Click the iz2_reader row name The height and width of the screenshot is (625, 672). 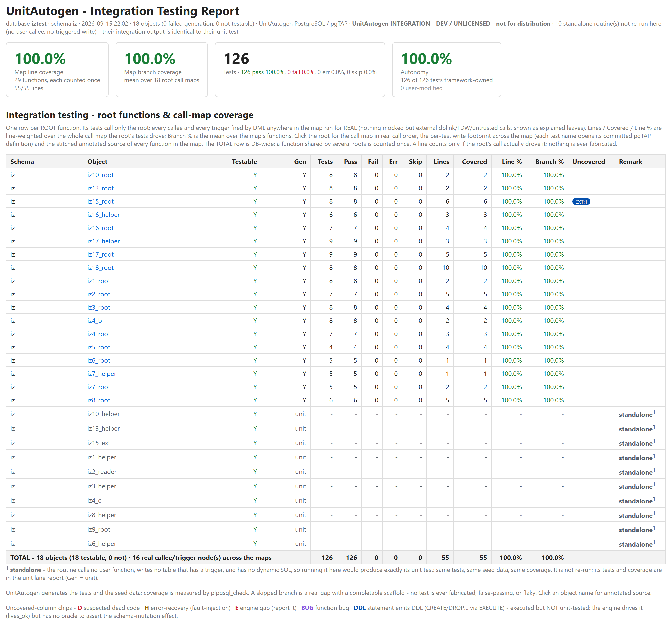[102, 472]
